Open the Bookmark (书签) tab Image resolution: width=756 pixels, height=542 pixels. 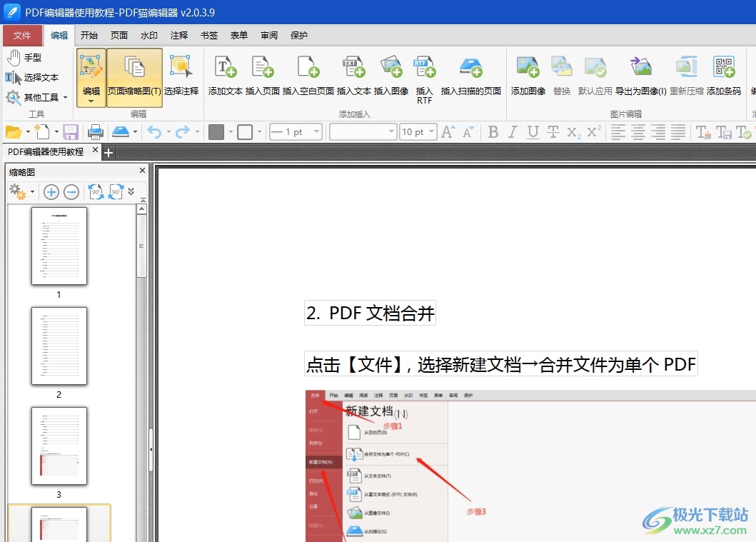tap(208, 35)
